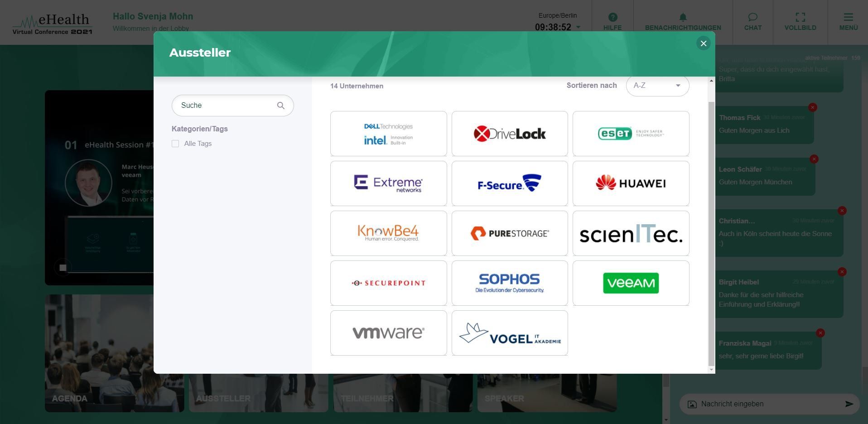The image size is (868, 424).
Task: Expand the Europe/Berlin timezone selector
Action: point(578,27)
